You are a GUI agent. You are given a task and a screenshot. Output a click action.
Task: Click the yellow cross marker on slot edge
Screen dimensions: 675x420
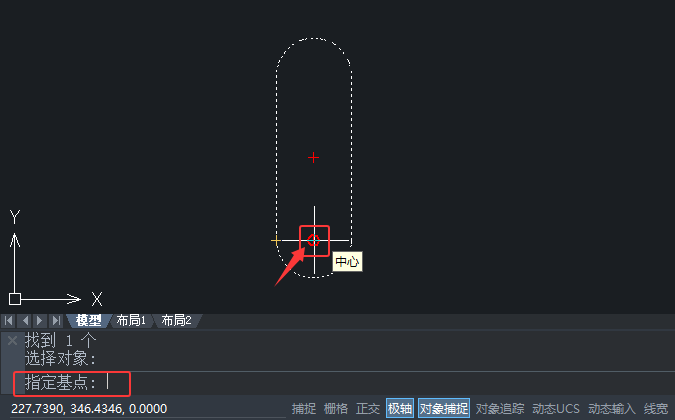tap(276, 241)
